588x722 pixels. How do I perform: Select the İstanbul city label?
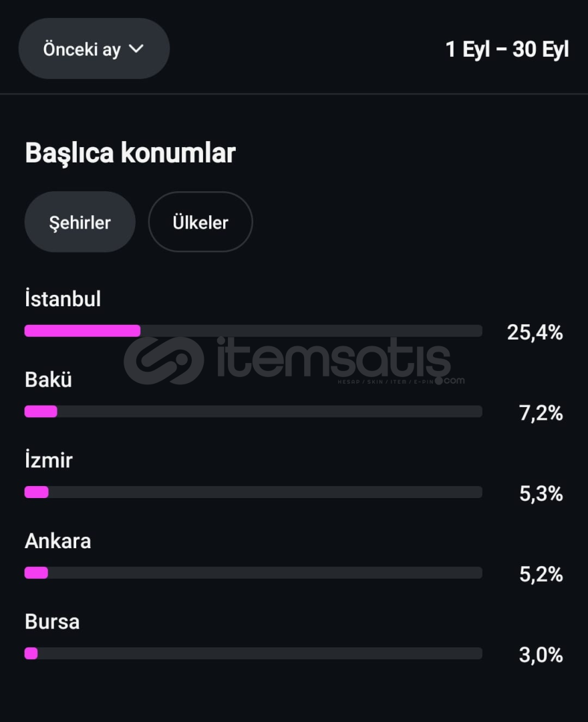(x=63, y=299)
